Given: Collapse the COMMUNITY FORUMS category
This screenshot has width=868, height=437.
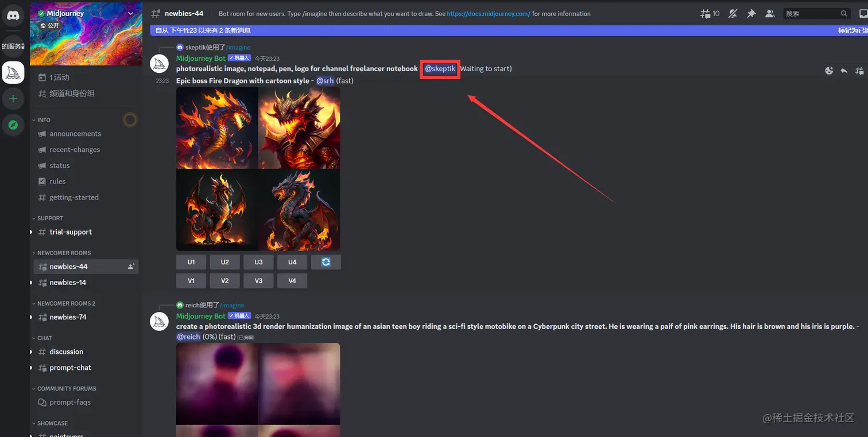Looking at the screenshot, I should pyautogui.click(x=64, y=389).
